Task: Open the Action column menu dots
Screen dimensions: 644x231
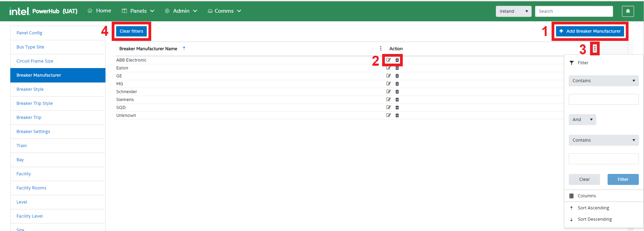Action: pyautogui.click(x=595, y=48)
